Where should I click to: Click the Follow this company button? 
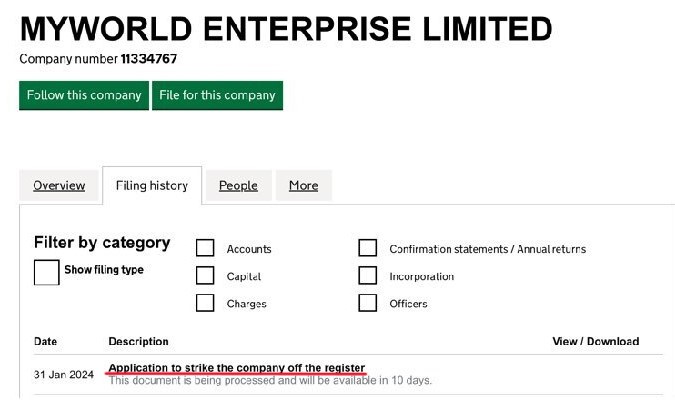[x=84, y=95]
